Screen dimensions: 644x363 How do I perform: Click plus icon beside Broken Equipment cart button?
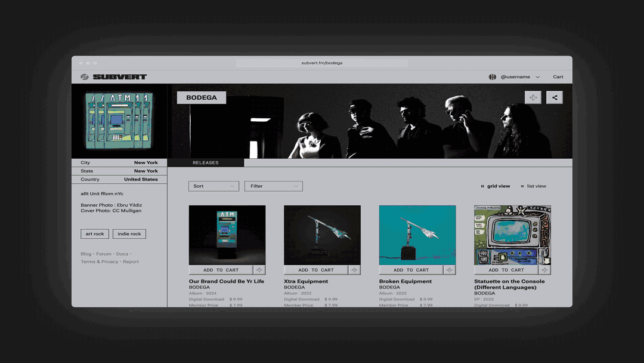[450, 270]
